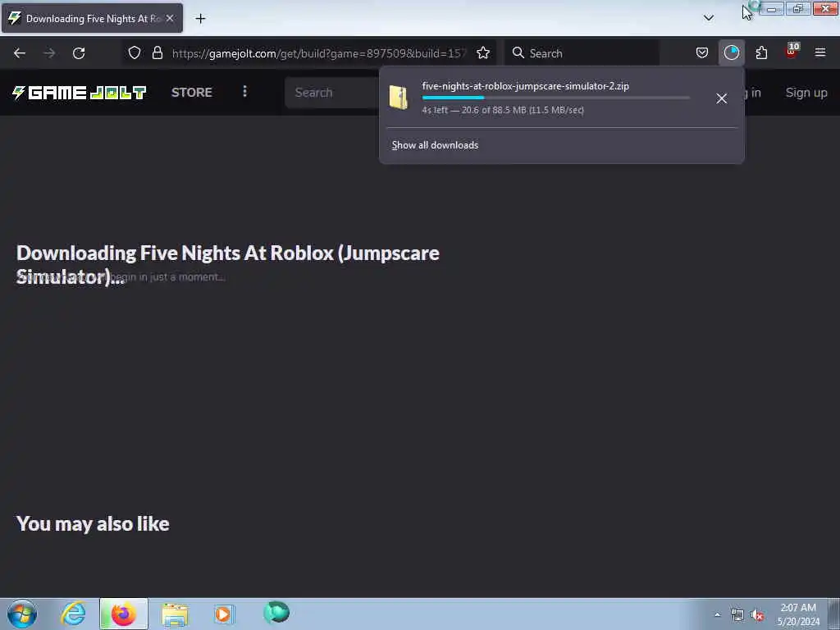Image resolution: width=840 pixels, height=630 pixels.
Task: Go back to the previous page
Action: pos(20,53)
